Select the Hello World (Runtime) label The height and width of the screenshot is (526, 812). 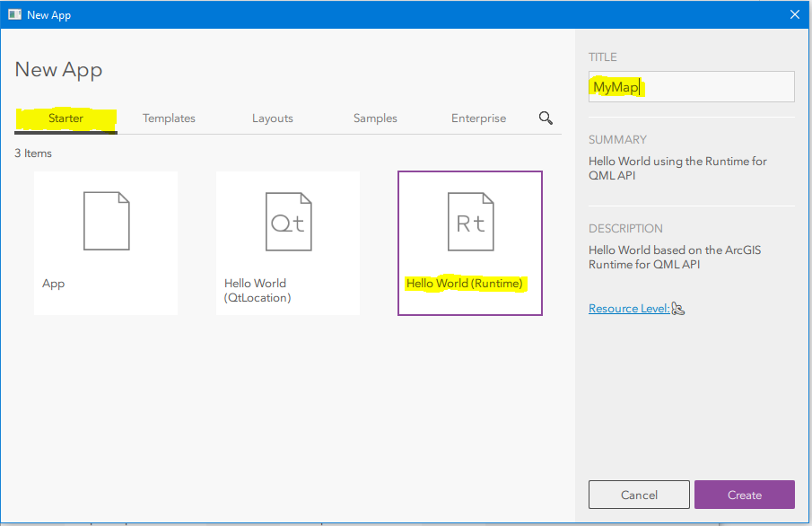(465, 284)
